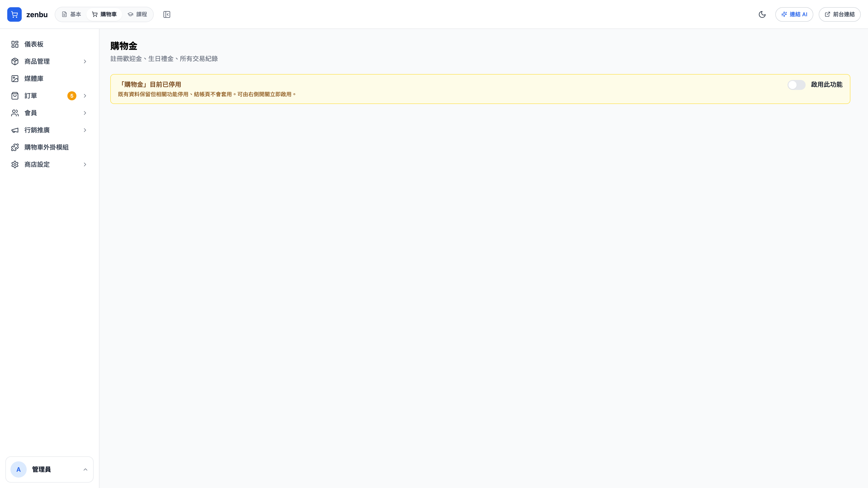Expand the 訂單 submenu chevron
Image resolution: width=868 pixels, height=488 pixels.
85,96
